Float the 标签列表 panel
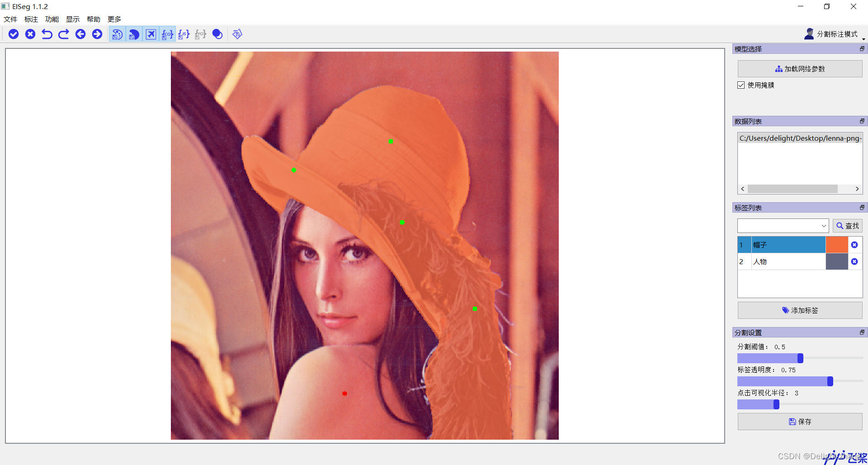 (x=862, y=208)
